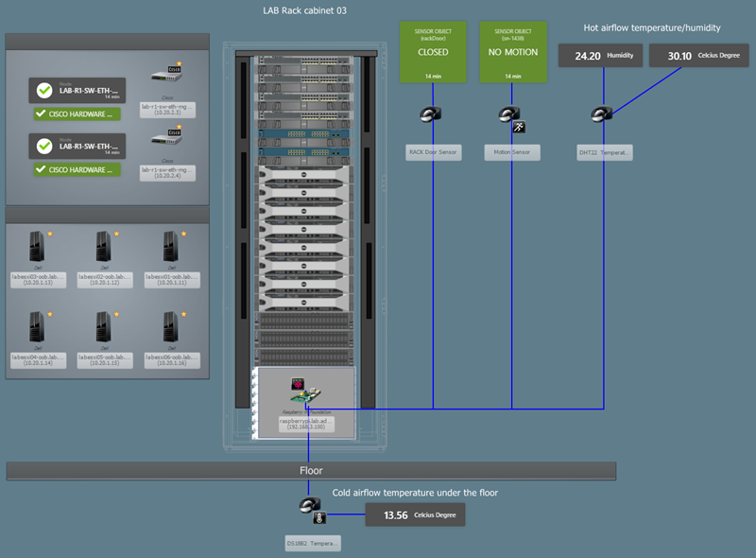The image size is (756, 558).
Task: Click Cisco switch icon for 10.20.2.3
Action: (167, 75)
